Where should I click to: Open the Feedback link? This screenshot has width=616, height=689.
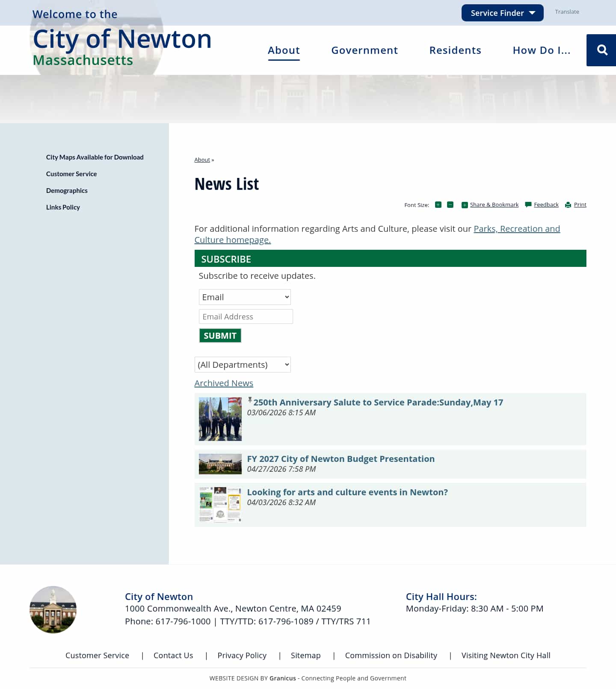(546, 205)
